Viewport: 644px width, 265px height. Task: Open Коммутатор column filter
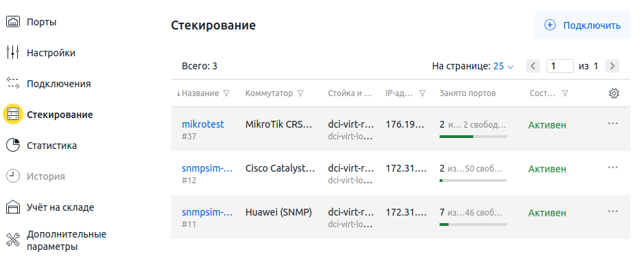[300, 93]
